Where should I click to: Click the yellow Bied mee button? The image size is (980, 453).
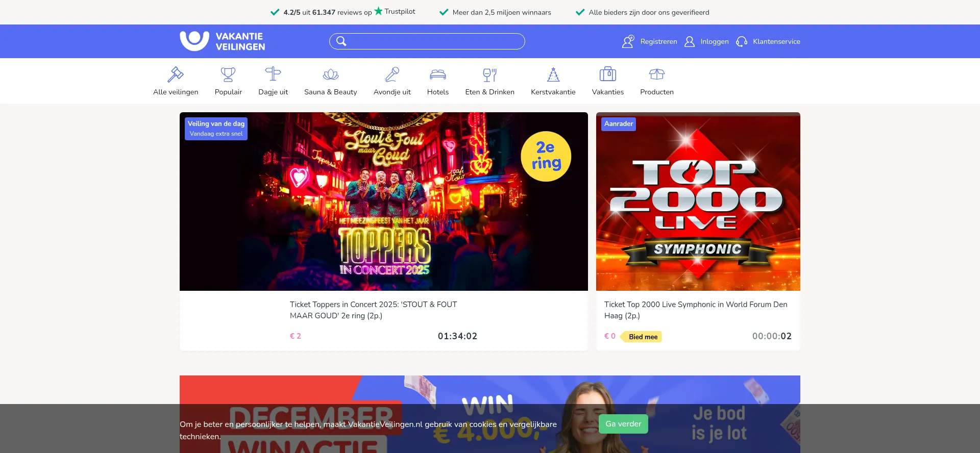pos(643,337)
